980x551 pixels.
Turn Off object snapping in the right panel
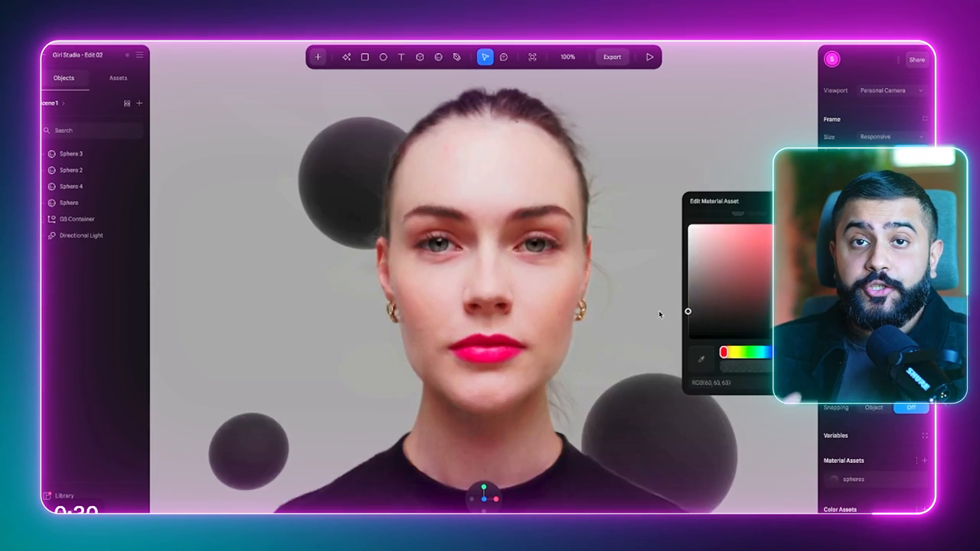911,407
